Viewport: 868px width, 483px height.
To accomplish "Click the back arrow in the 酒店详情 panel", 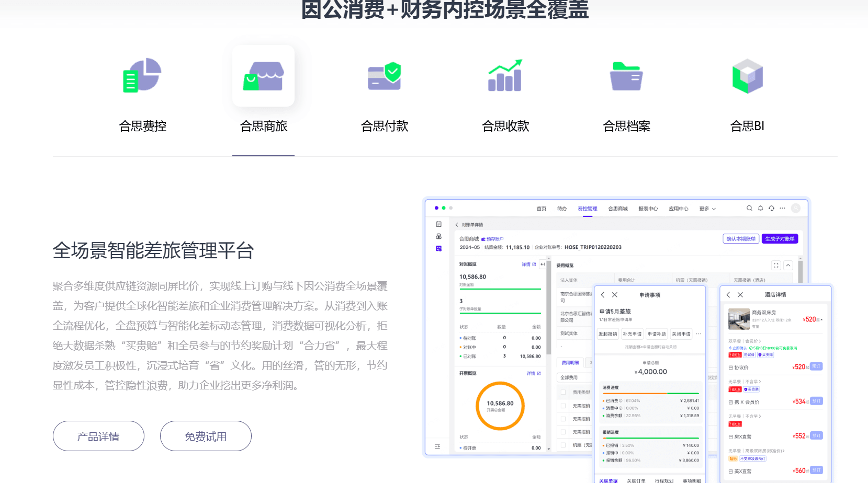I will (728, 295).
